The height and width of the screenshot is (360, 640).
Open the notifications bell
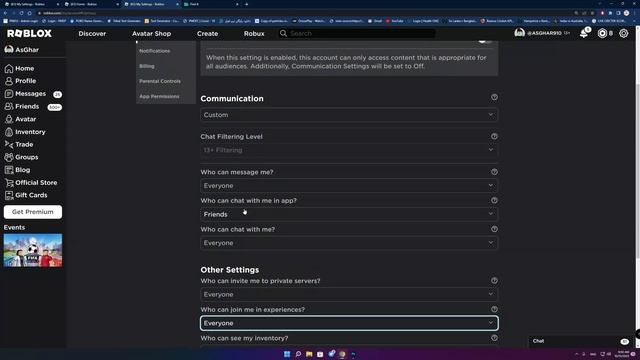[584, 33]
